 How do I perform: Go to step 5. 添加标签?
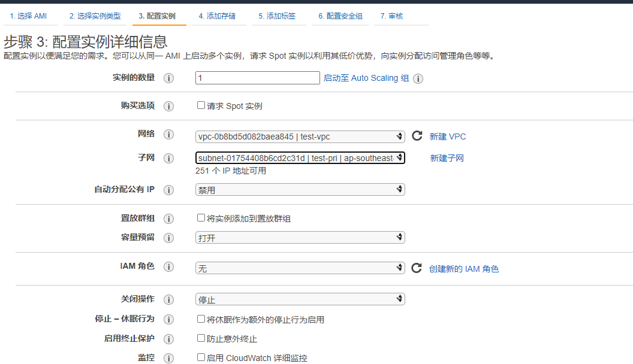click(x=278, y=16)
